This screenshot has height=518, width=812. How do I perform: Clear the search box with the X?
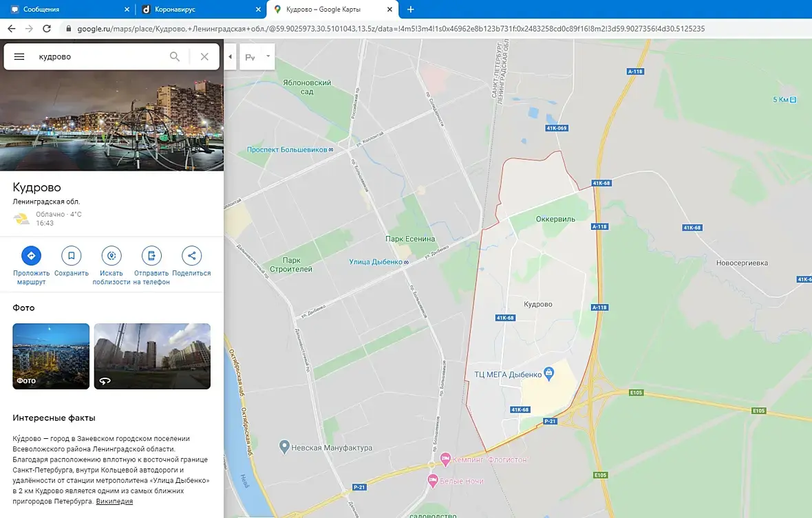pos(204,56)
